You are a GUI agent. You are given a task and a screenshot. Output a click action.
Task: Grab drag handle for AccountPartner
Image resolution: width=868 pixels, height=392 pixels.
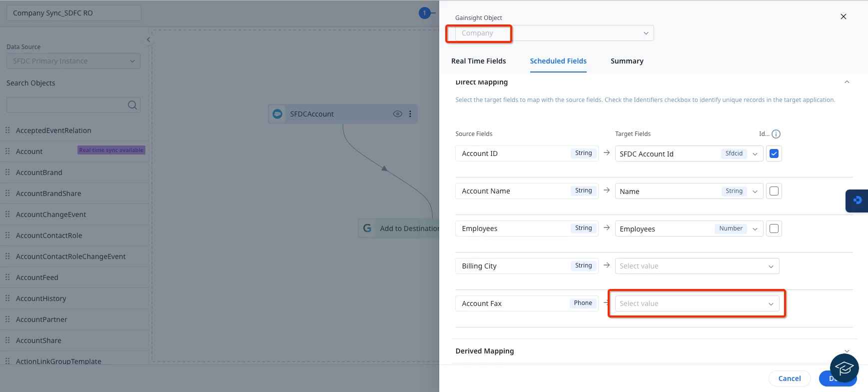click(x=7, y=319)
